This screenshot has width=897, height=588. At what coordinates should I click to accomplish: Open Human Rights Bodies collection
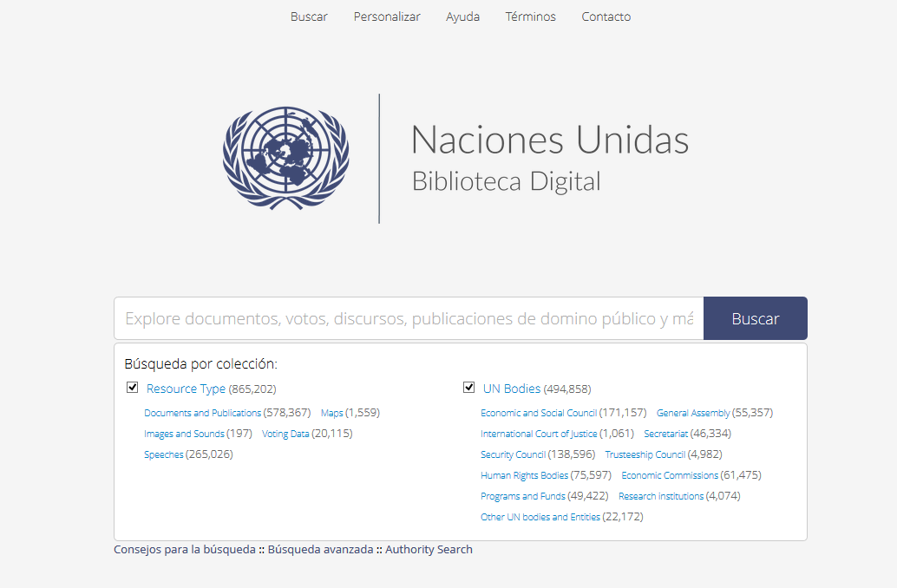click(x=525, y=475)
